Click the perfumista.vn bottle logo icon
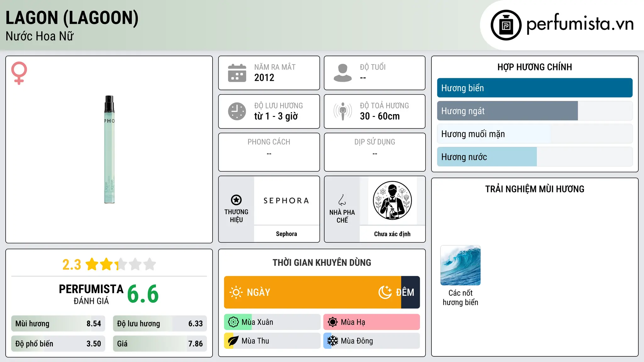 coord(506,25)
